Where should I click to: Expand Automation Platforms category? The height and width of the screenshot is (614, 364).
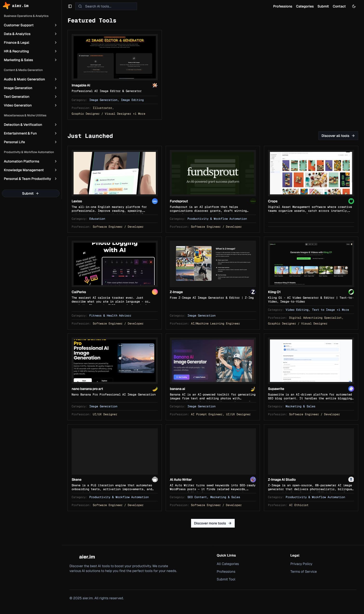(x=30, y=161)
